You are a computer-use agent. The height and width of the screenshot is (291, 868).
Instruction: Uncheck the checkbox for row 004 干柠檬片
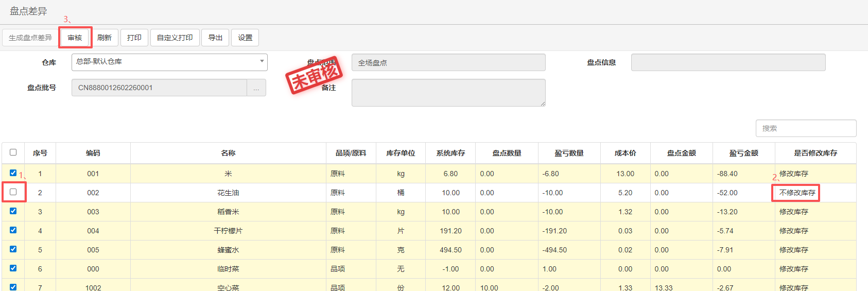pyautogui.click(x=13, y=230)
